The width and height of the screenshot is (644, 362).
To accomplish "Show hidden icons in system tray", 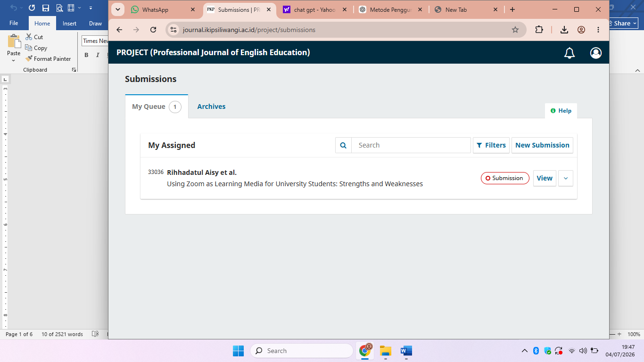I will point(524,351).
